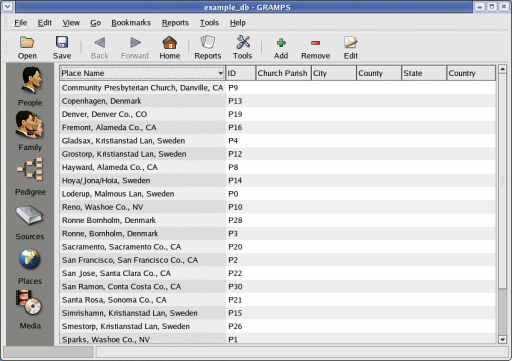The width and height of the screenshot is (512, 361).
Task: Sort by the Country column header
Action: pos(471,73)
